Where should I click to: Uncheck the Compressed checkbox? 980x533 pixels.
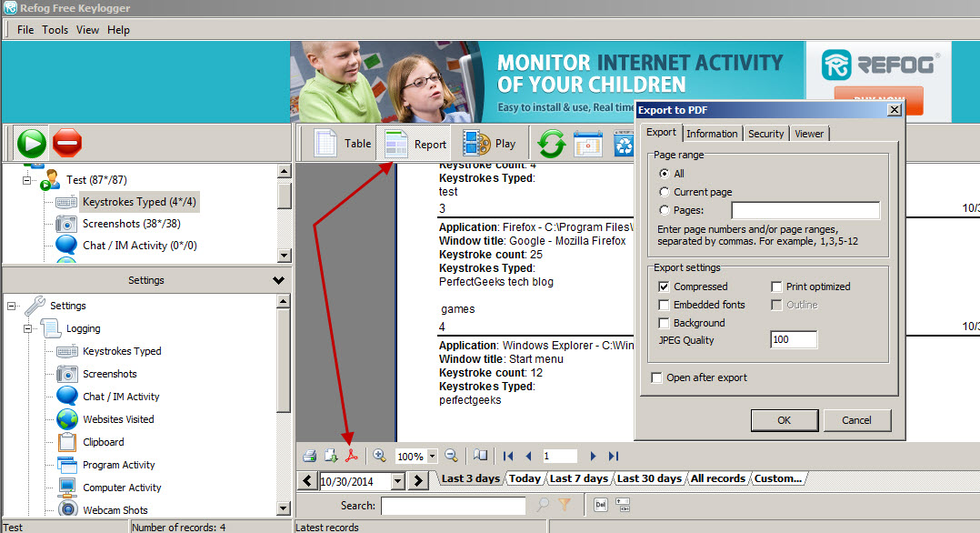click(x=664, y=287)
